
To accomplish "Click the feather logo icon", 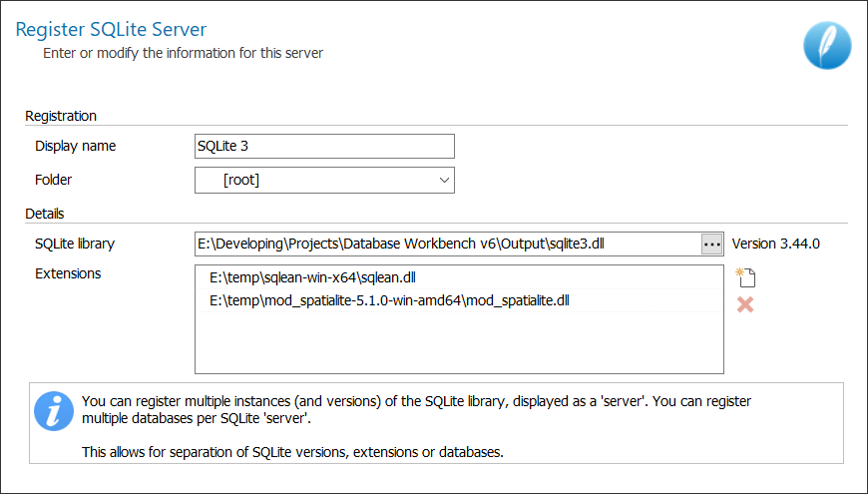I will click(827, 45).
